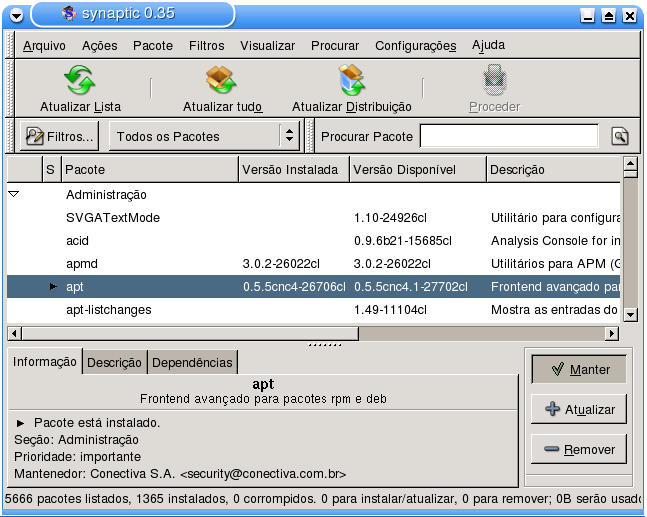Click version 1.49-11104cl for apt-listchanges
Screen dimensions: 647x517
(x=390, y=310)
